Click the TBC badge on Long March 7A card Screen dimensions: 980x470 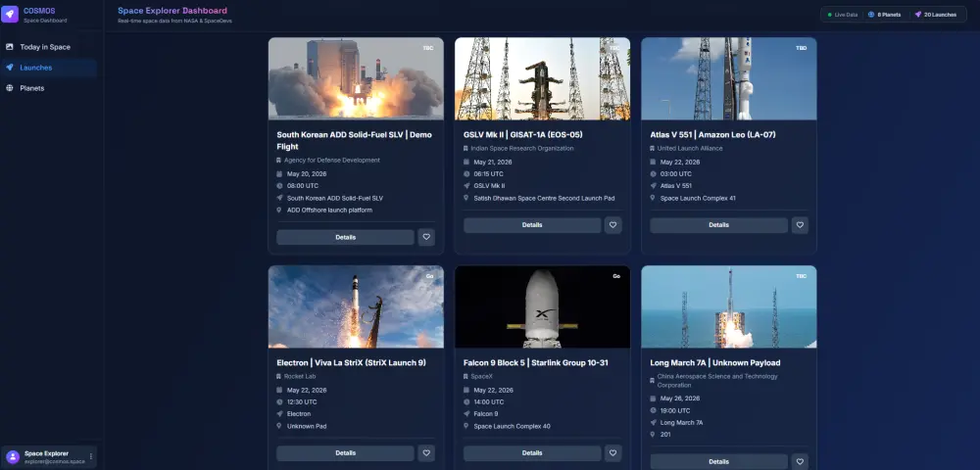pyautogui.click(x=802, y=276)
